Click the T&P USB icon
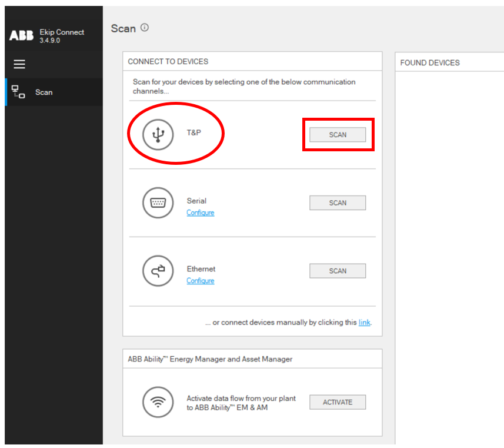 158,135
